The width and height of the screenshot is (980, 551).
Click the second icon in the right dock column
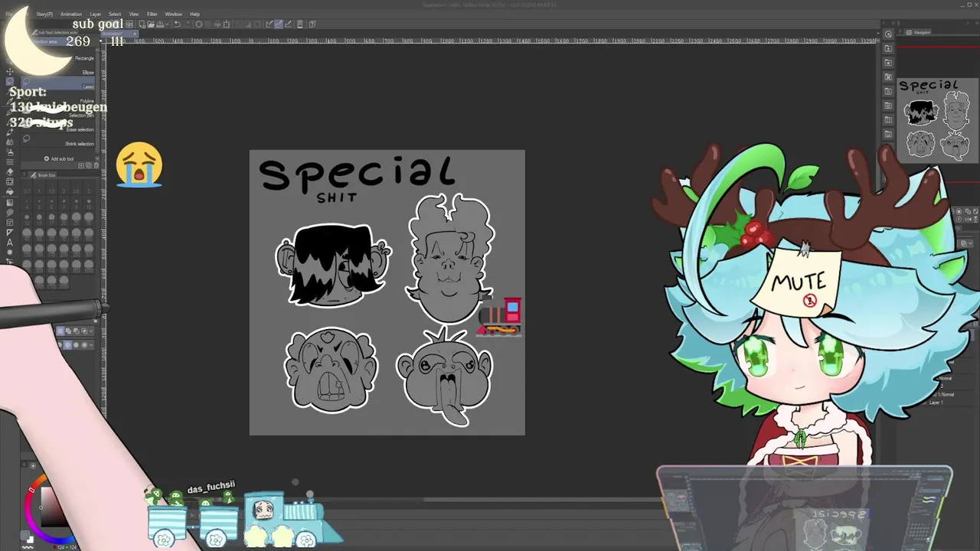(x=888, y=48)
